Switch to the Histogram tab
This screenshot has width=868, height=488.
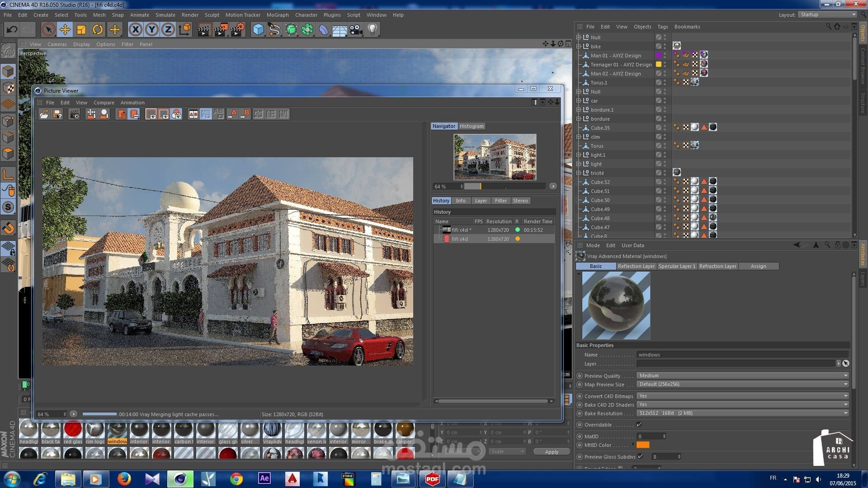pyautogui.click(x=472, y=126)
